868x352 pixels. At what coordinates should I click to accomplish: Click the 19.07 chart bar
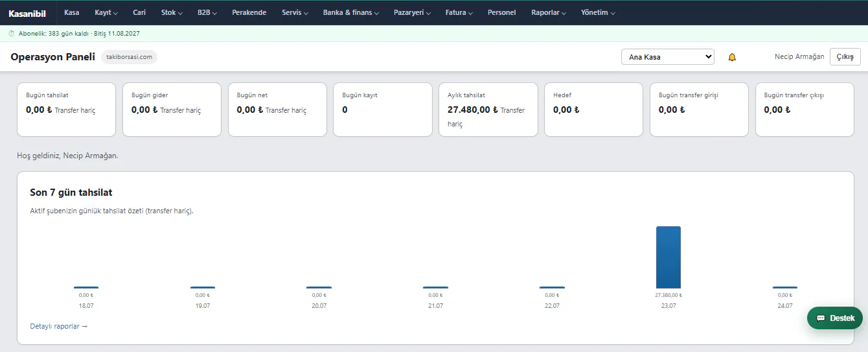[203, 287]
